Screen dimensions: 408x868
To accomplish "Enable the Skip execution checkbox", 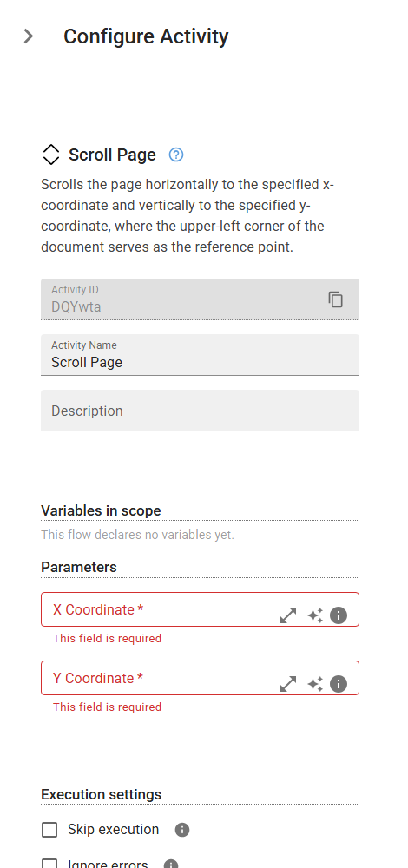I will tap(49, 829).
